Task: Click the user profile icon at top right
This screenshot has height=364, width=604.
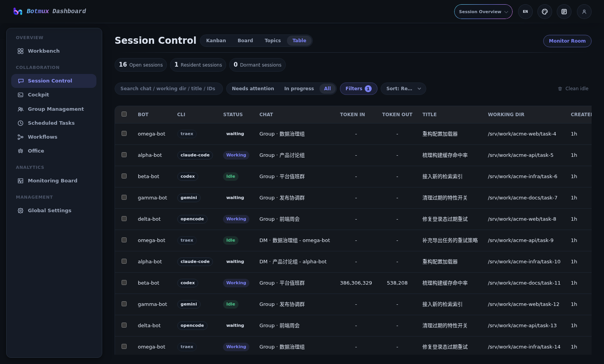Action: (584, 12)
